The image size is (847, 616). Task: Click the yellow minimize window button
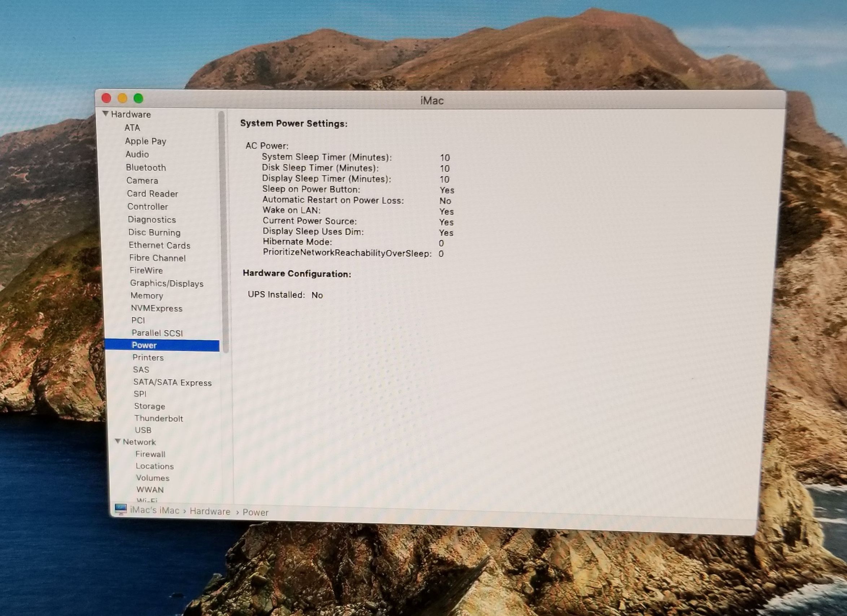pyautogui.click(x=122, y=99)
